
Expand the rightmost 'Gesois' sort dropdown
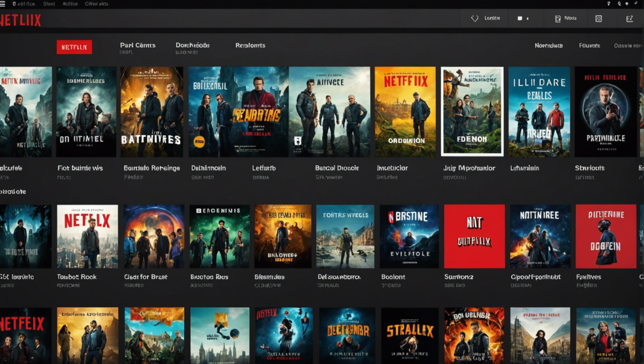point(629,45)
